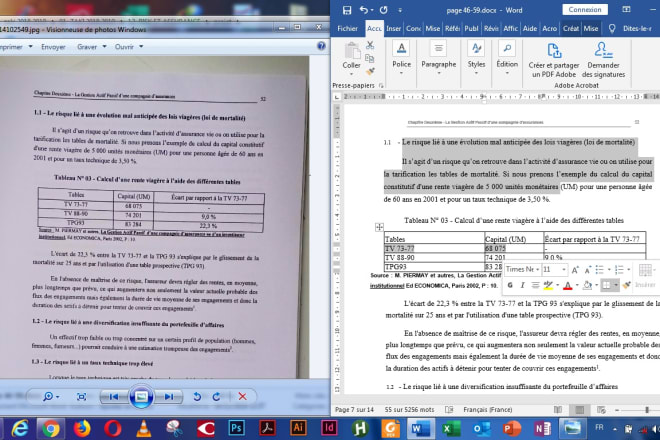The height and width of the screenshot is (440, 660).
Task: Increase font size in mini toolbar
Action: click(x=575, y=270)
